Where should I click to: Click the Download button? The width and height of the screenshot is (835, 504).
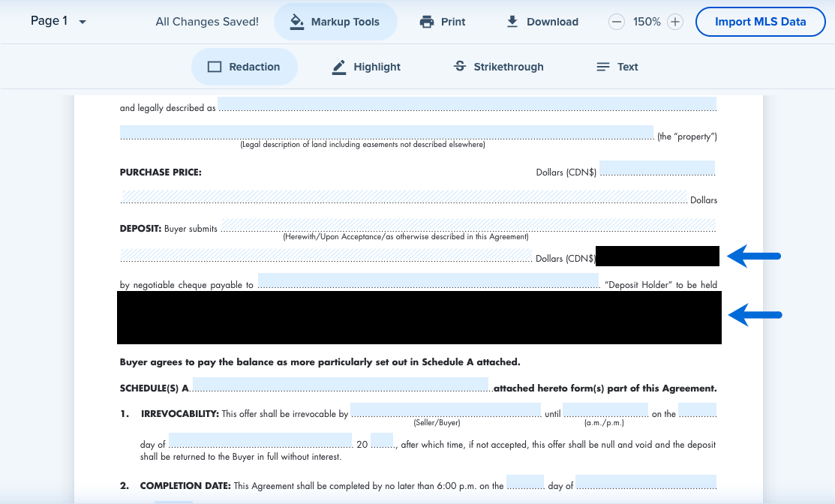(542, 22)
